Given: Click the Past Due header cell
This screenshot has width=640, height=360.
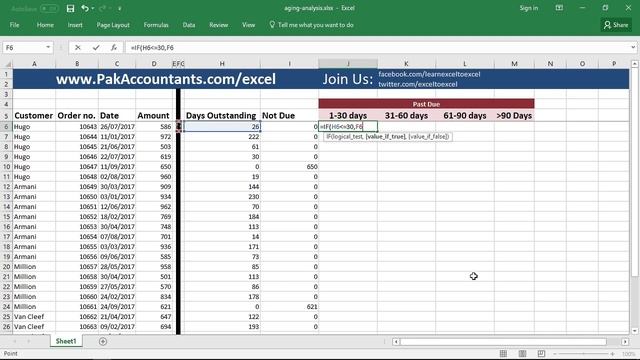Looking at the screenshot, I should click(x=426, y=104).
